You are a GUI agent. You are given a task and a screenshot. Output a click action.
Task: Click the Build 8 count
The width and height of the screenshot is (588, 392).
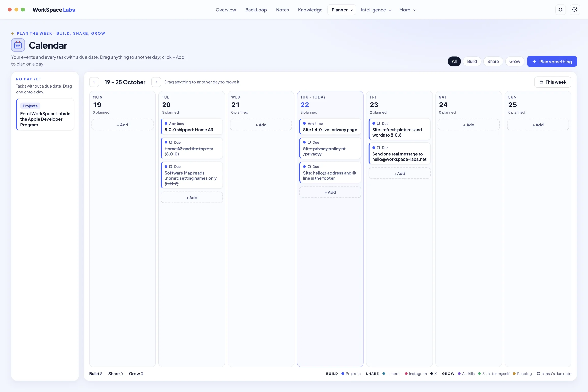tap(96, 374)
